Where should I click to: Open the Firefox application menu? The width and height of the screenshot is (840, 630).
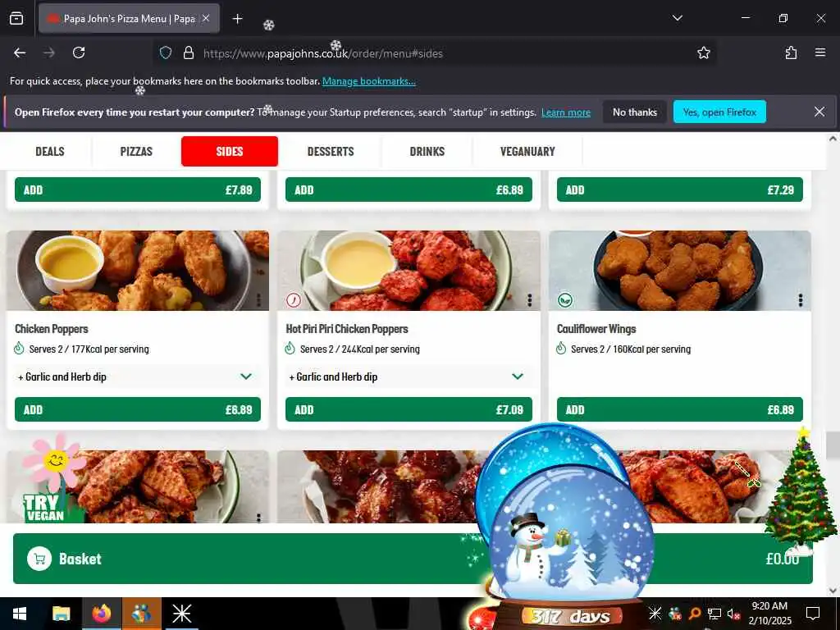pos(819,52)
